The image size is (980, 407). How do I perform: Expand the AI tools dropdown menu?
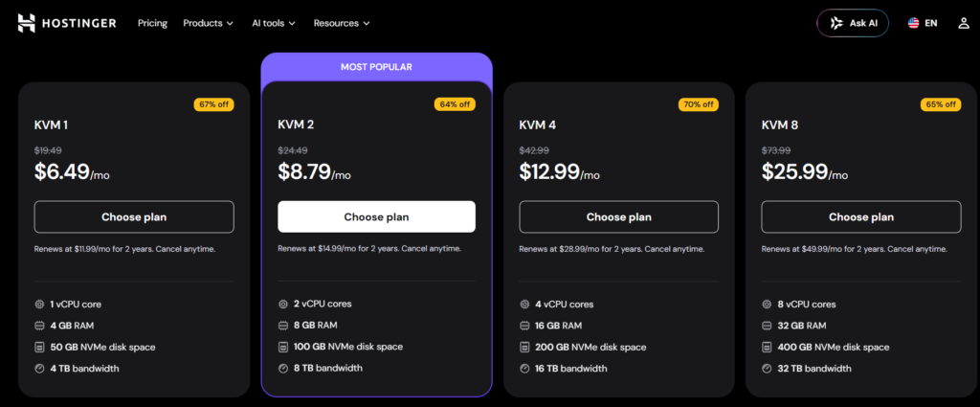273,23
